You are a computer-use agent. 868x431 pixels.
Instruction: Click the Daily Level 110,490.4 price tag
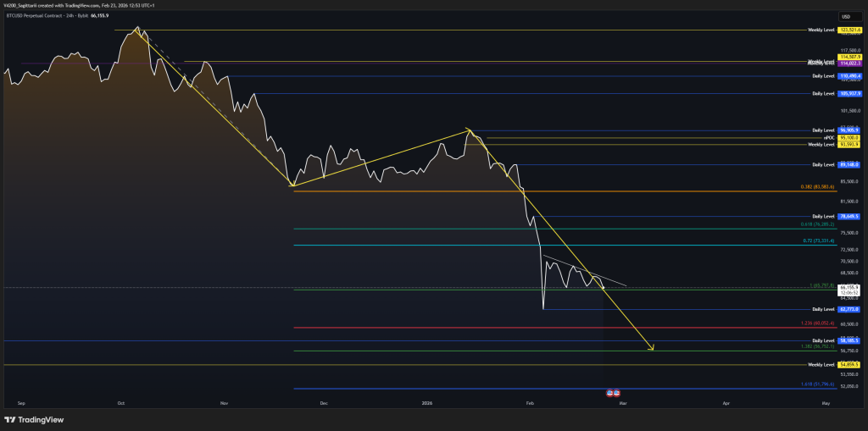tap(849, 76)
